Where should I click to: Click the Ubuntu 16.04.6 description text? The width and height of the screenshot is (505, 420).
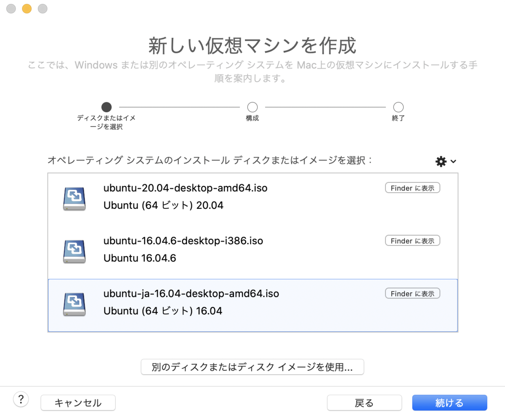(140, 259)
